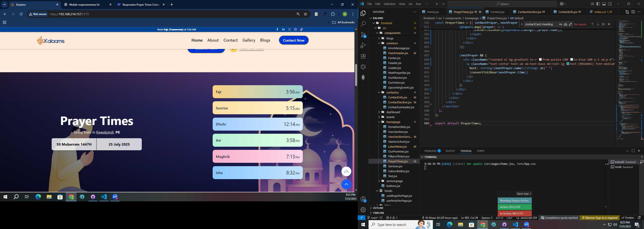Click the browser zoom magnifier icon

(x=298, y=14)
